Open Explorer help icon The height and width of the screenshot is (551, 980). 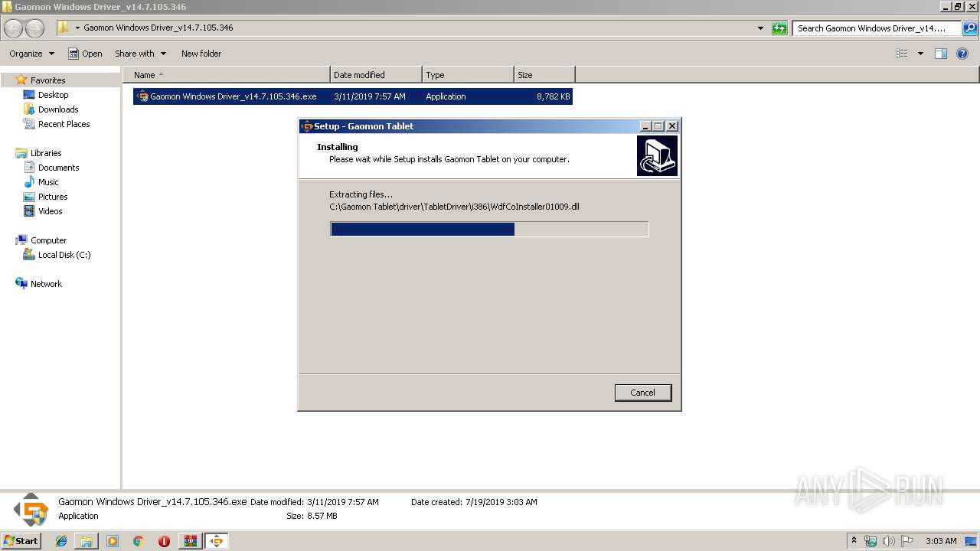963,54
